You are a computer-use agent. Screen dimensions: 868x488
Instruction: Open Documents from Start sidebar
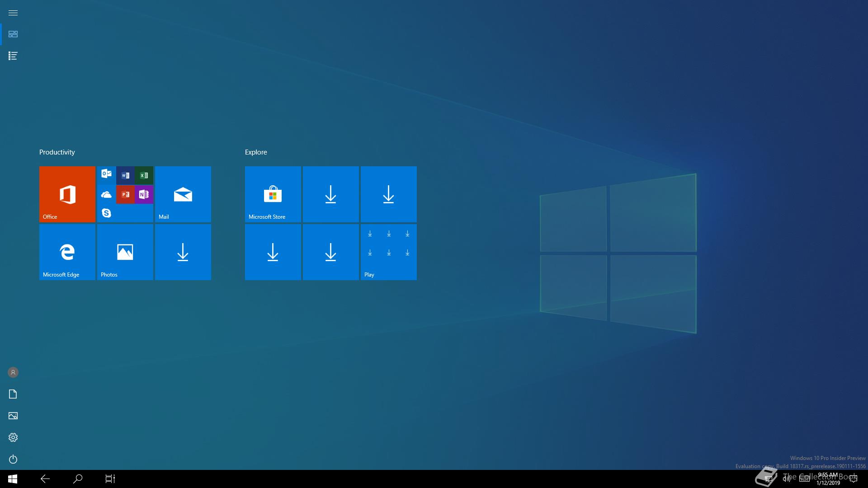coord(13,394)
